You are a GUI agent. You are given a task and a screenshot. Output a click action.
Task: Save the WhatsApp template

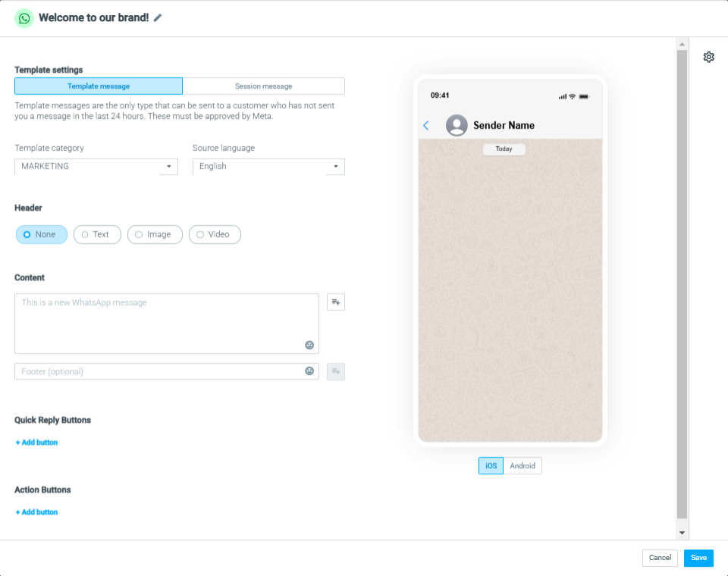click(x=698, y=558)
